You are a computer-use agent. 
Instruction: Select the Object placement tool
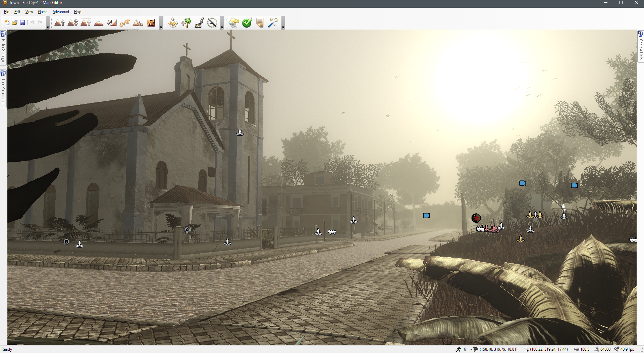click(173, 23)
